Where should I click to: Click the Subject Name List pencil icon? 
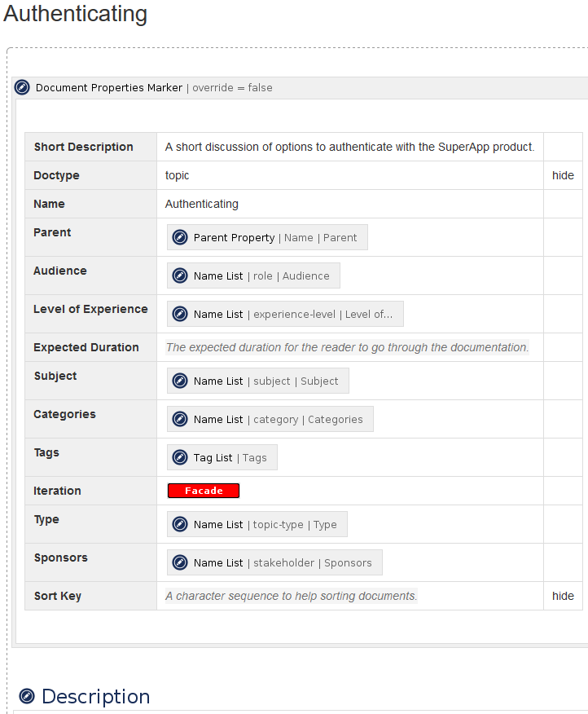click(180, 381)
